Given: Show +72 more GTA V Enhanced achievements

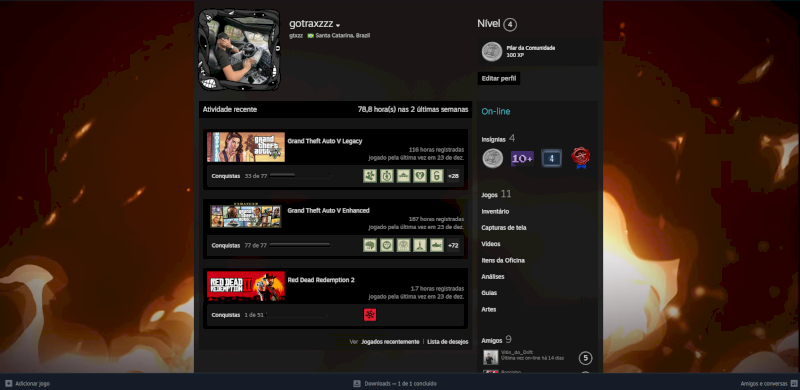Looking at the screenshot, I should 453,246.
